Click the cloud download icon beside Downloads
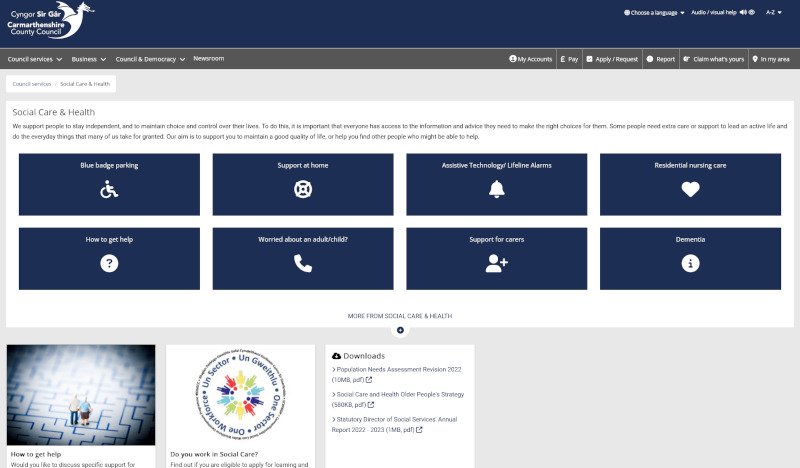The width and height of the screenshot is (800, 468). (x=336, y=356)
